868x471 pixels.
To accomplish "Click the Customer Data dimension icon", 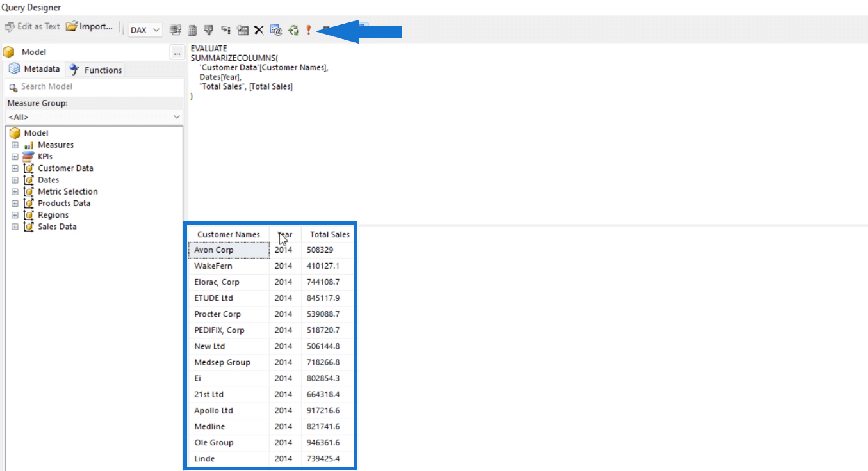I will coord(28,168).
